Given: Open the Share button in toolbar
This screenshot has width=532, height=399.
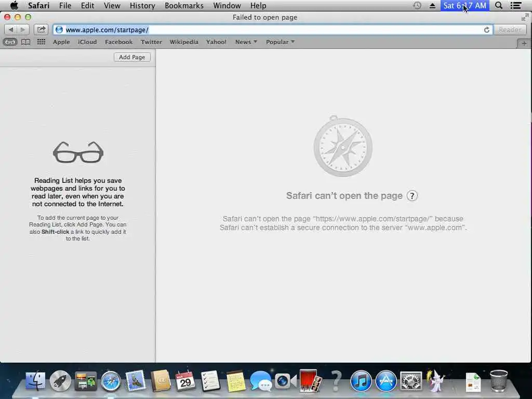Looking at the screenshot, I should pyautogui.click(x=41, y=30).
